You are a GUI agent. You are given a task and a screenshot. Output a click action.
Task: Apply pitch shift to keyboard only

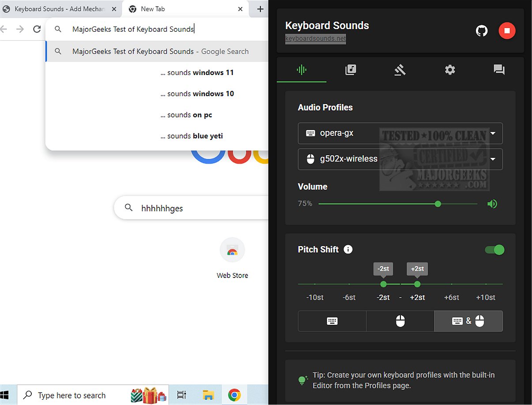[x=332, y=321]
